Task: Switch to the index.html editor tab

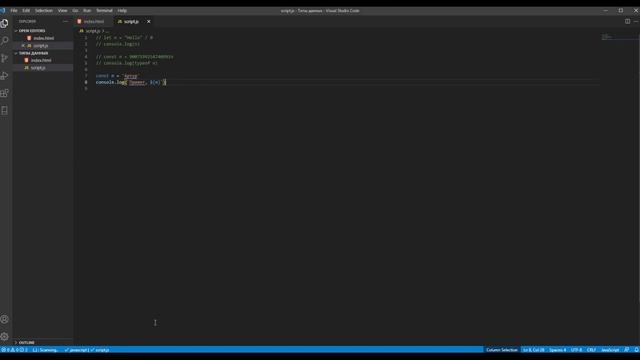Action: (93, 21)
